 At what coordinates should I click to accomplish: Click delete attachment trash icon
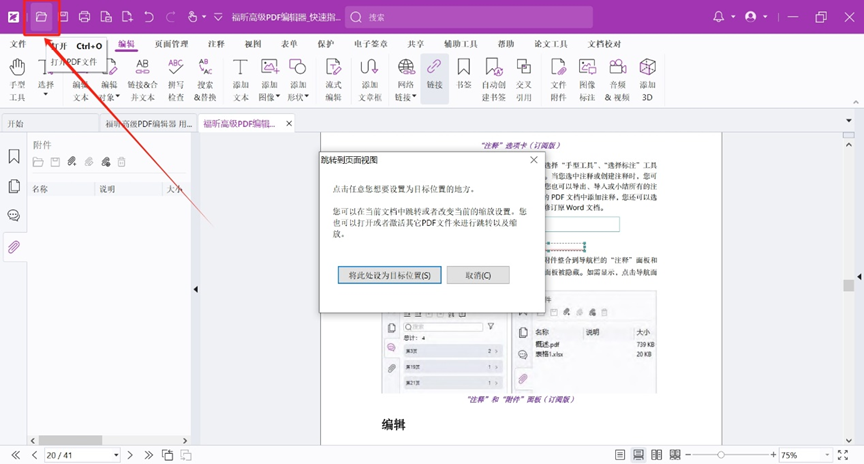point(121,161)
